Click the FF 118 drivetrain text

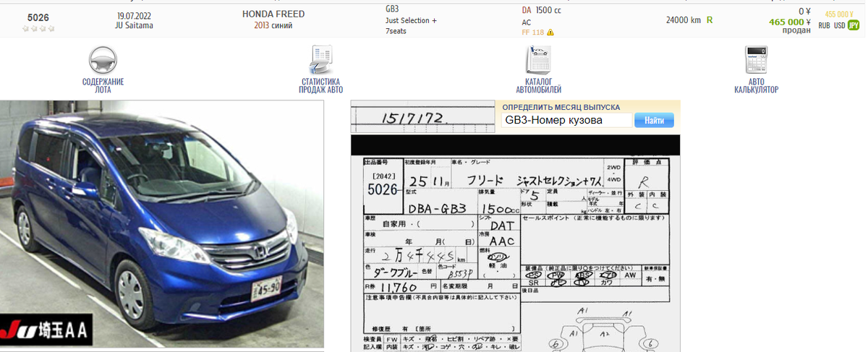[532, 33]
